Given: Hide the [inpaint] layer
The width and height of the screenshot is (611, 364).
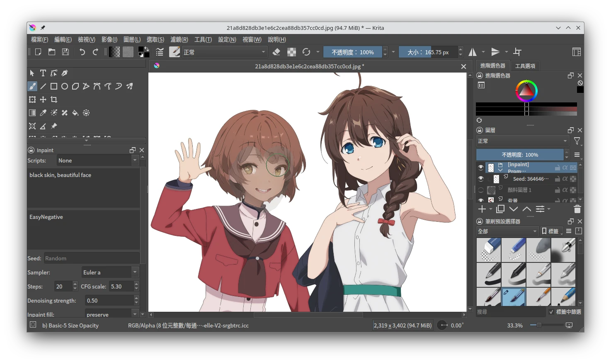Looking at the screenshot, I should pos(480,167).
